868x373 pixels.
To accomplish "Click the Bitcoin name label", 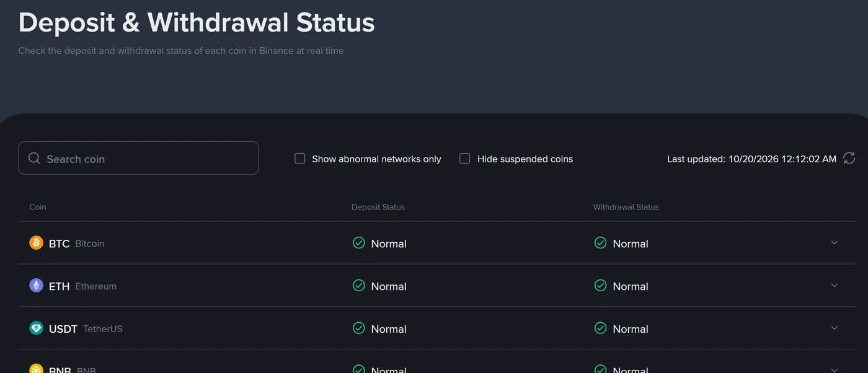I will (x=90, y=244).
